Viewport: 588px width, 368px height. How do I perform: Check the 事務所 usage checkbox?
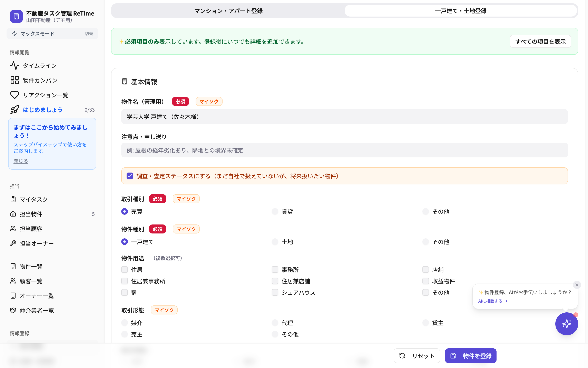275,269
